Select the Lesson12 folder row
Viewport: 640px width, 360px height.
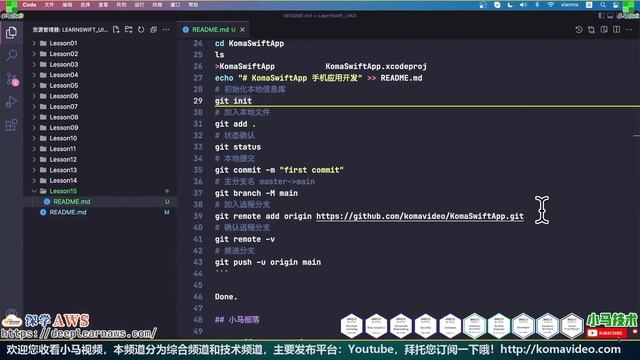(x=100, y=160)
